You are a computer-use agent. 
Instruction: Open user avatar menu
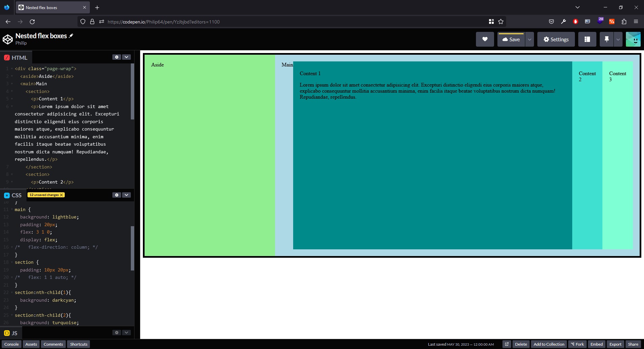click(633, 39)
